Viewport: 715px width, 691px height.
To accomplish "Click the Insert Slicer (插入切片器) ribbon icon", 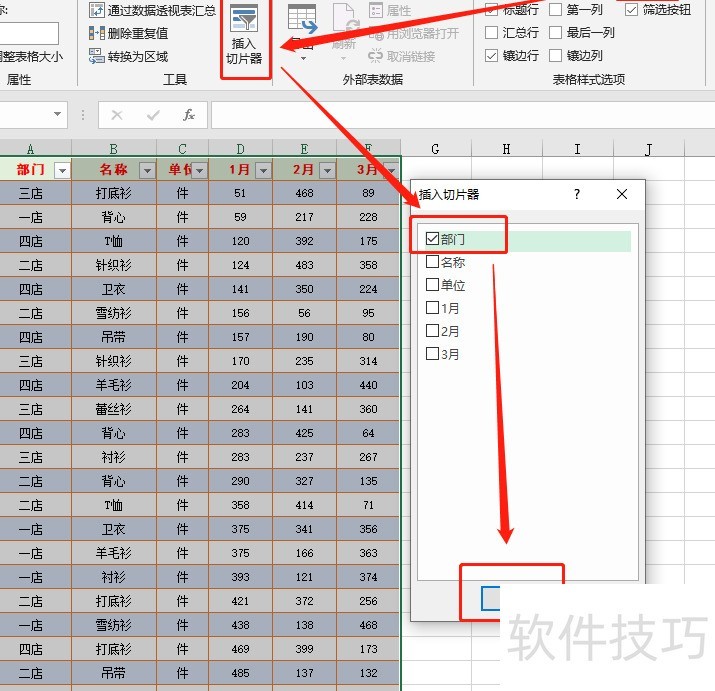I will tap(245, 34).
